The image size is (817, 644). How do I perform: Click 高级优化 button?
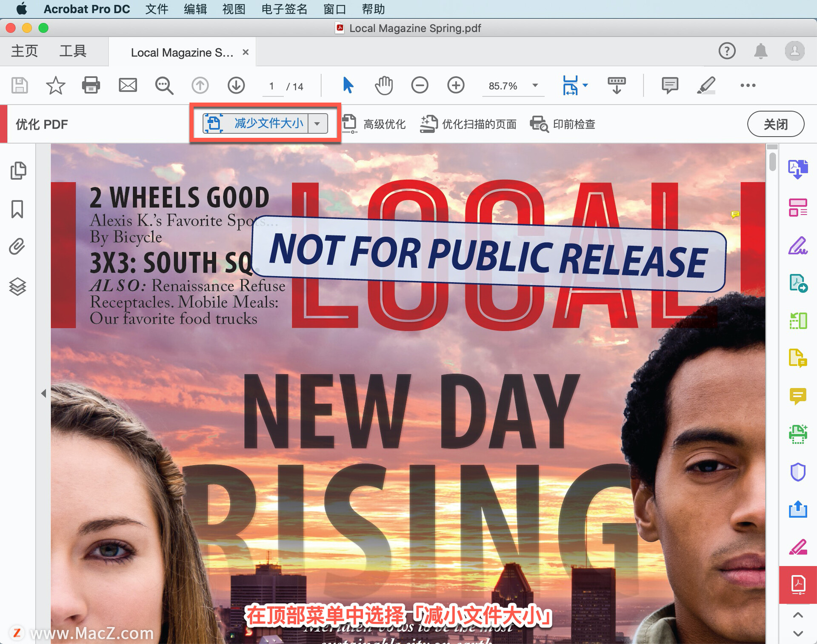[x=374, y=124]
